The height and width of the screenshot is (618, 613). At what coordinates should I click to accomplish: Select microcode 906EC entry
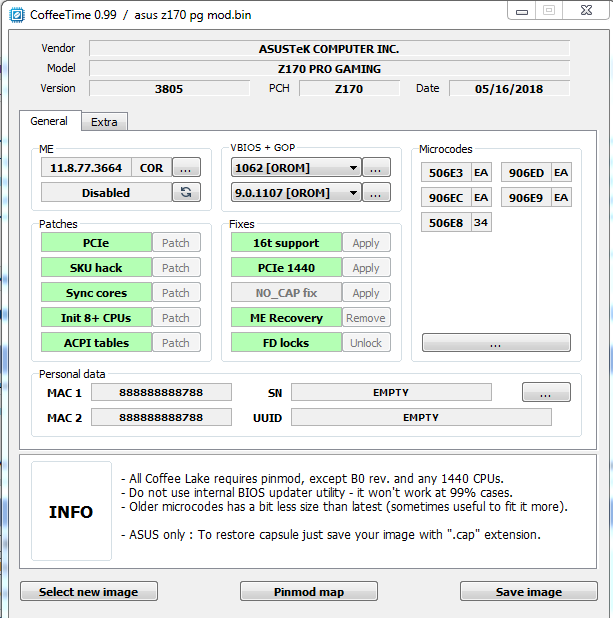[x=446, y=197]
